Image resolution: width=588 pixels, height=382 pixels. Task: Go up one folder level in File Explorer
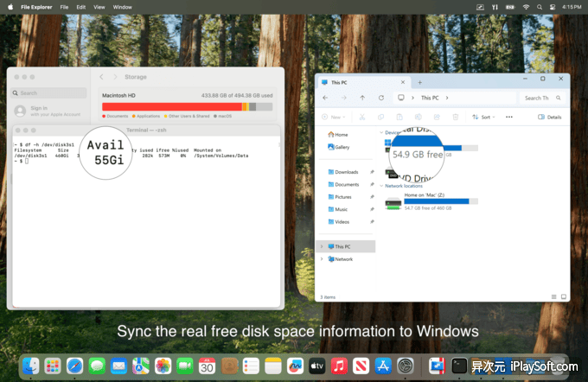click(x=362, y=98)
